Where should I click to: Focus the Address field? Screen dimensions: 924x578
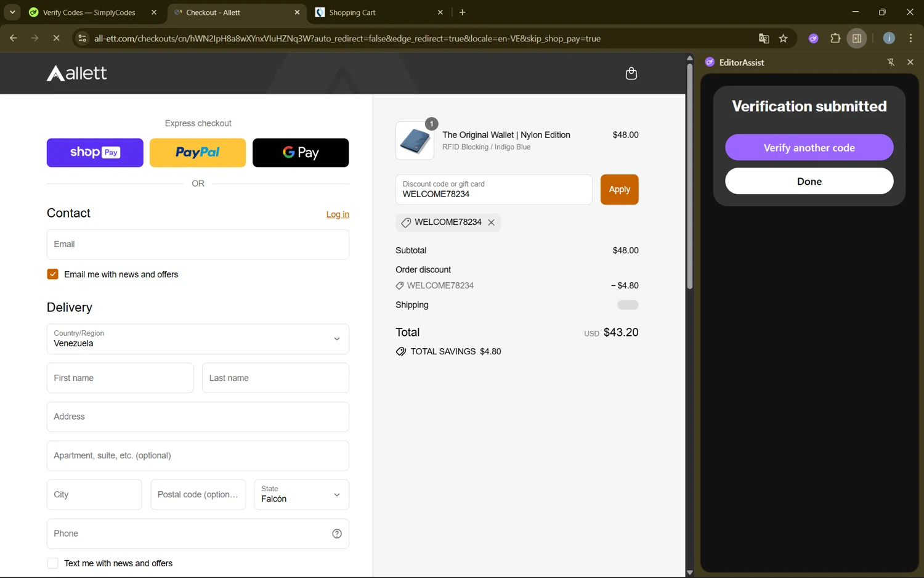(x=198, y=417)
